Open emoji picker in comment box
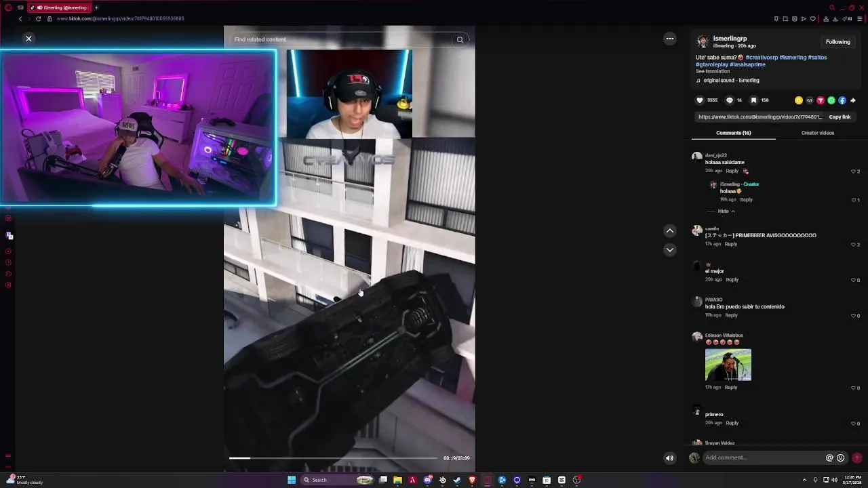 841,457
